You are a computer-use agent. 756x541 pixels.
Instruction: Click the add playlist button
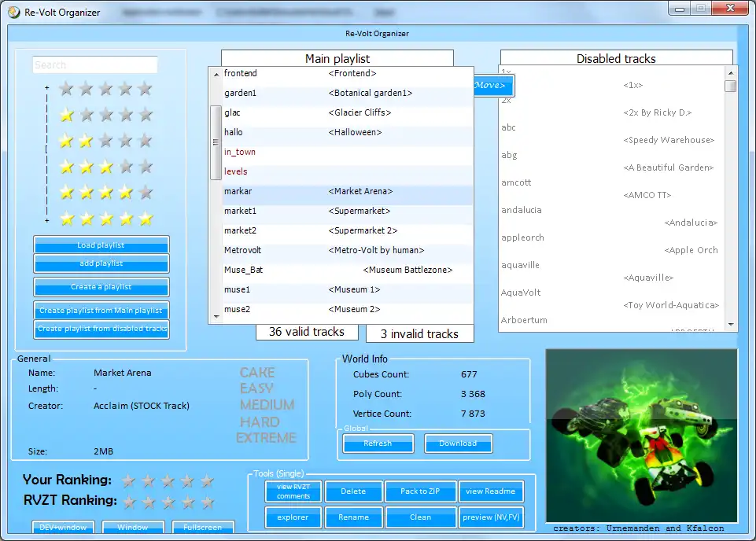(x=101, y=263)
